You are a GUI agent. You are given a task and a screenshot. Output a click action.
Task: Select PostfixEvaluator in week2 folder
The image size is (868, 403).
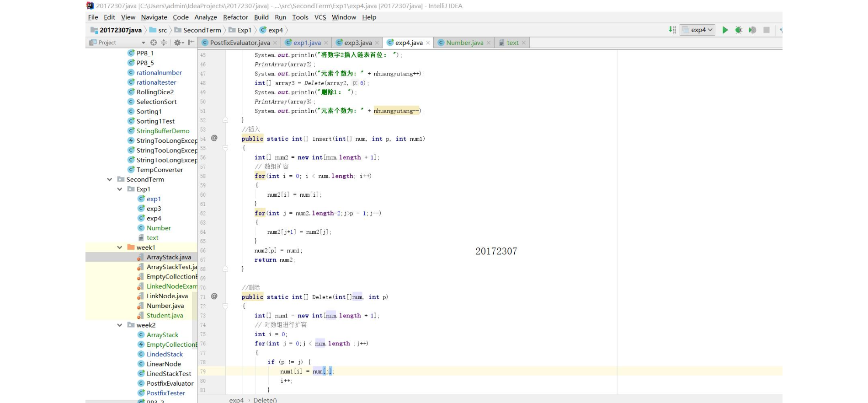point(170,383)
